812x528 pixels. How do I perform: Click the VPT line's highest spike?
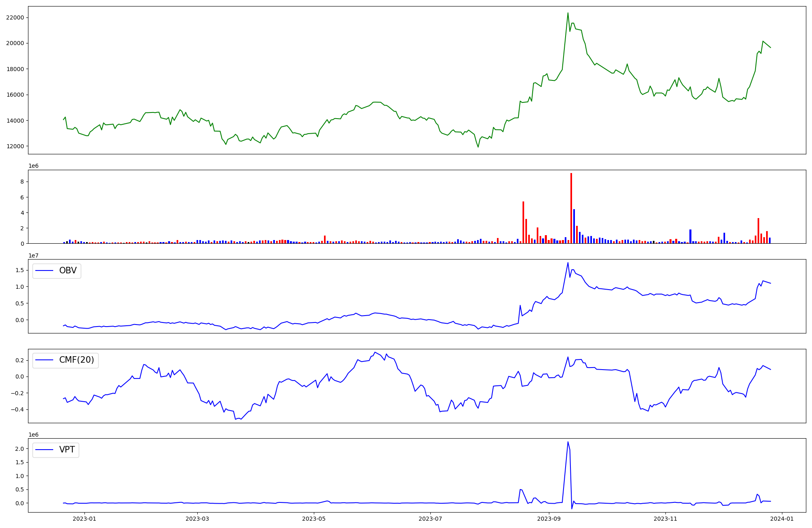point(568,442)
